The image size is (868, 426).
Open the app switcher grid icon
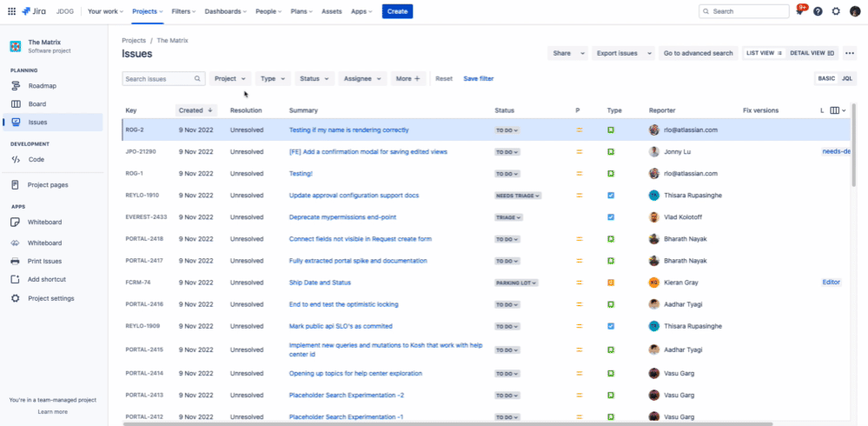point(11,11)
